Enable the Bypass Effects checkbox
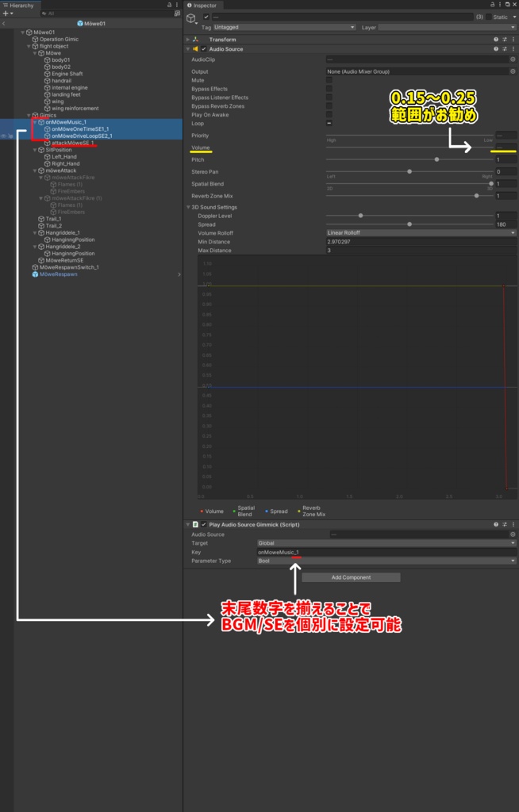 point(329,89)
